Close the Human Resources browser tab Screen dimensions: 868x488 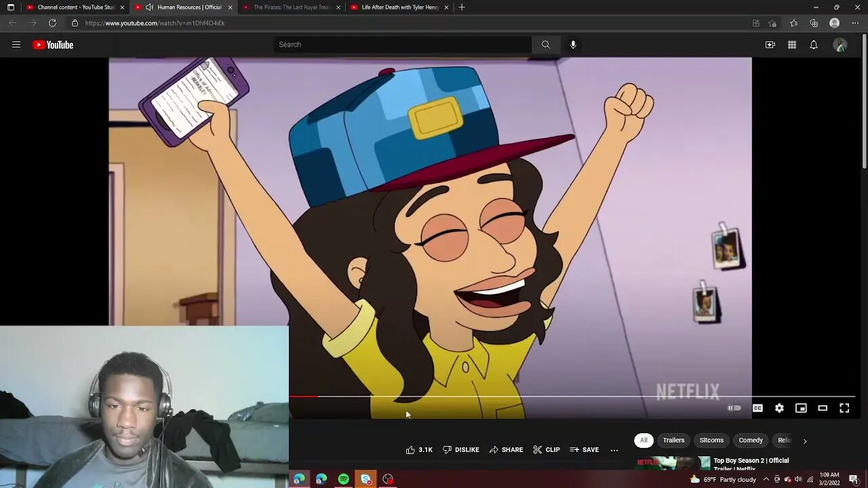click(x=231, y=7)
